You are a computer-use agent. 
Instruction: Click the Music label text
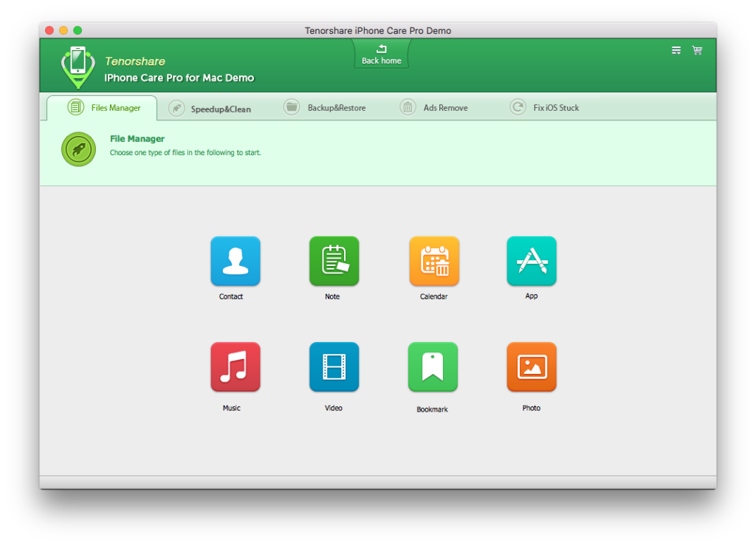(x=231, y=408)
